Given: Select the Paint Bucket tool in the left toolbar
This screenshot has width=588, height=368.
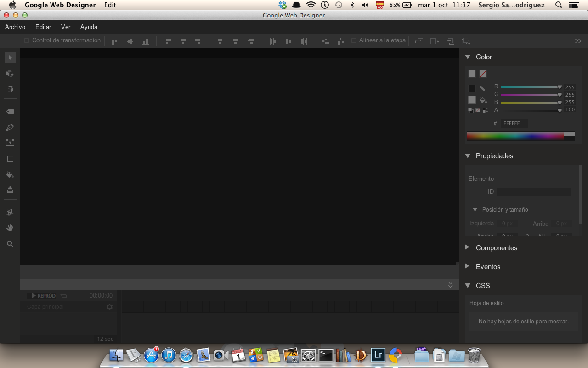Looking at the screenshot, I should click(x=10, y=175).
